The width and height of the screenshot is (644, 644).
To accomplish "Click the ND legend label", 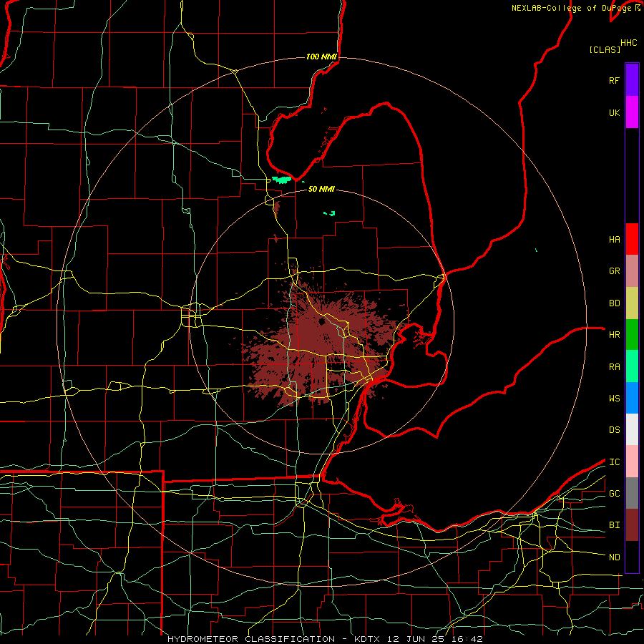I will click(x=614, y=557).
